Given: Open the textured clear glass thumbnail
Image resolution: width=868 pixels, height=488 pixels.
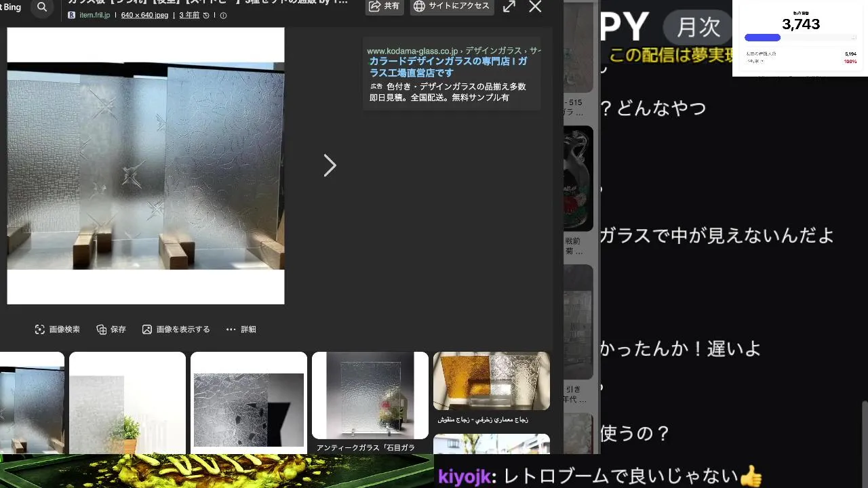Looking at the screenshot, I should [249, 403].
